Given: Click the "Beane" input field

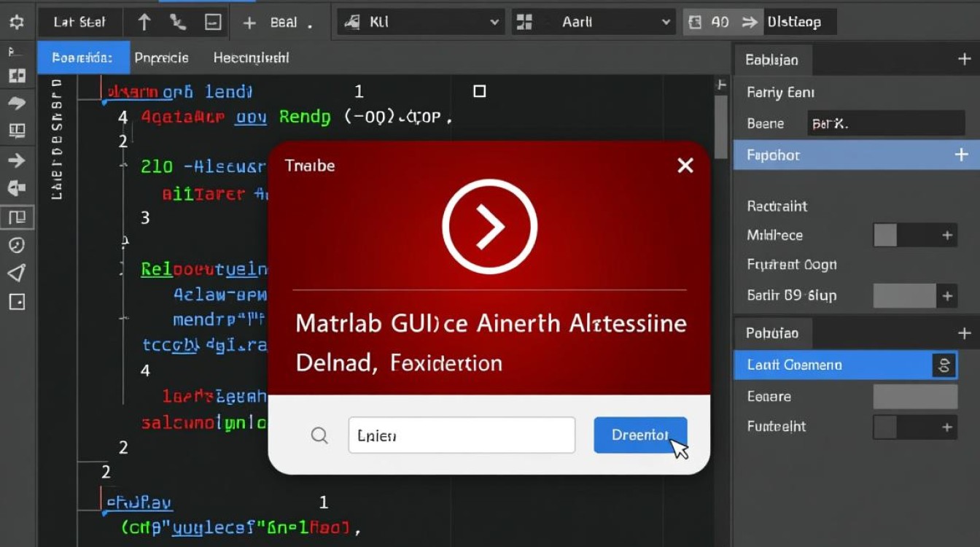Looking at the screenshot, I should pyautogui.click(x=886, y=123).
